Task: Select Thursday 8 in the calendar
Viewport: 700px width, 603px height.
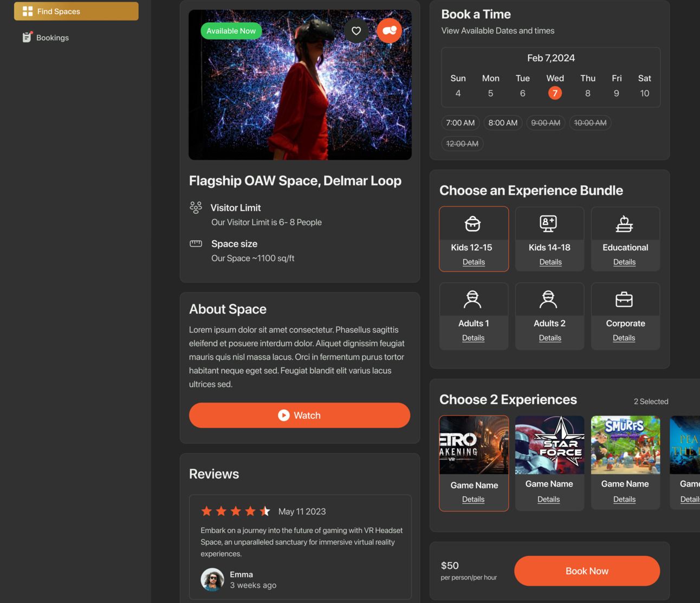Action: (588, 93)
